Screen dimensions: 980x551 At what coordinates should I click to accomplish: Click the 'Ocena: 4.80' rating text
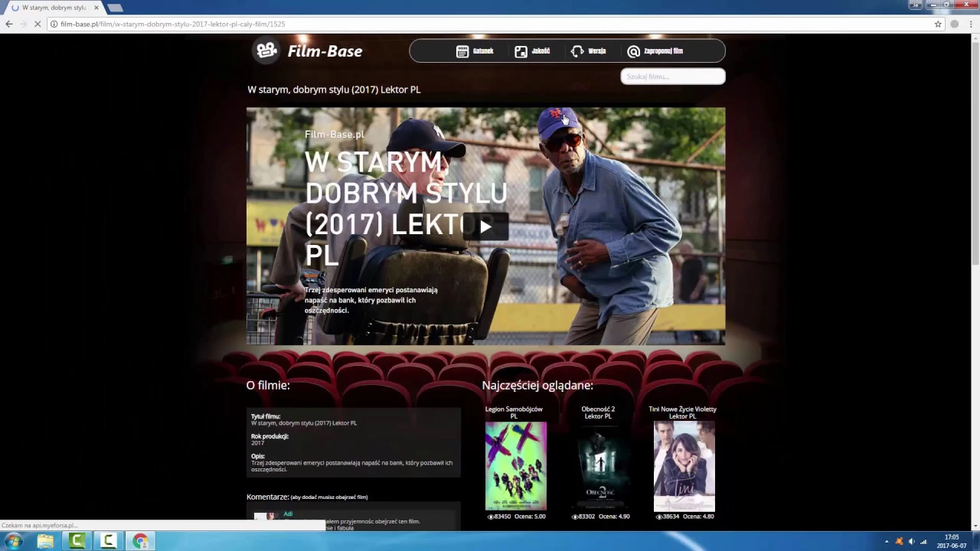pos(698,517)
